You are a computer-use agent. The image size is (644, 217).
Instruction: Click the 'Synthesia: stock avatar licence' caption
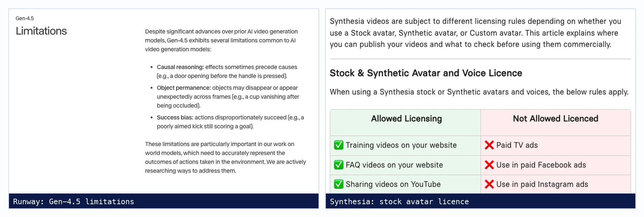pos(399,201)
